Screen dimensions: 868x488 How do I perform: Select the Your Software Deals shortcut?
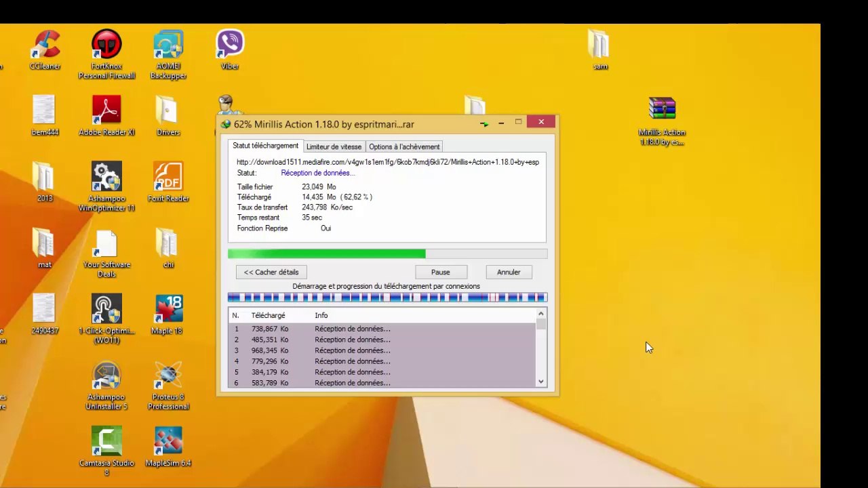pyautogui.click(x=106, y=253)
